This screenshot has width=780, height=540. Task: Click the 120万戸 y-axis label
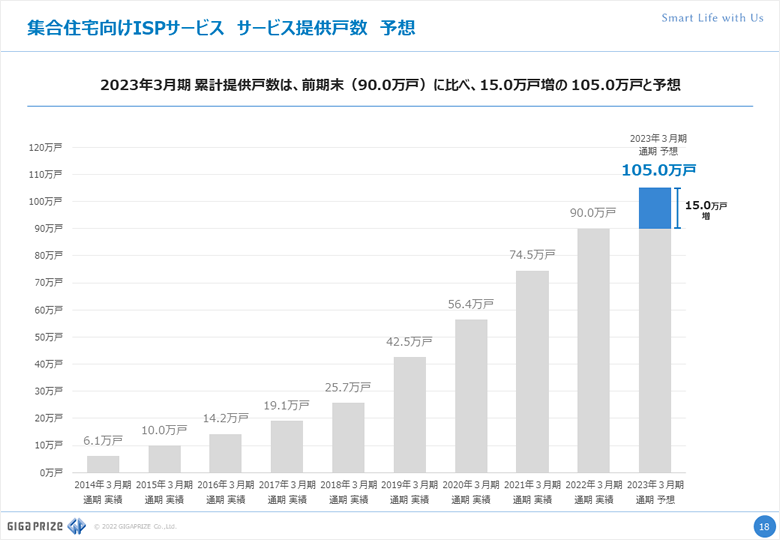[x=46, y=148]
